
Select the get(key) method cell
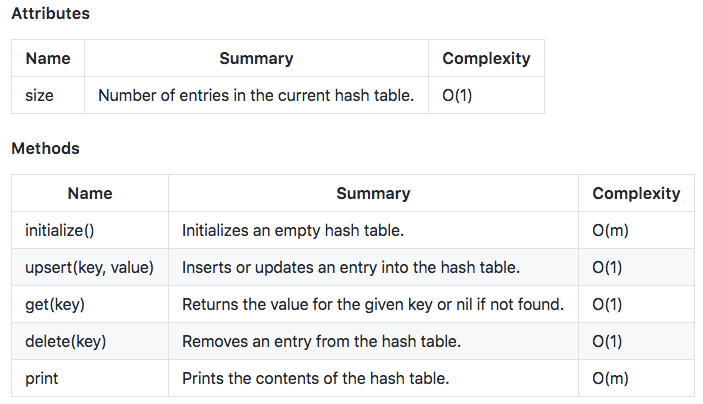click(90, 304)
